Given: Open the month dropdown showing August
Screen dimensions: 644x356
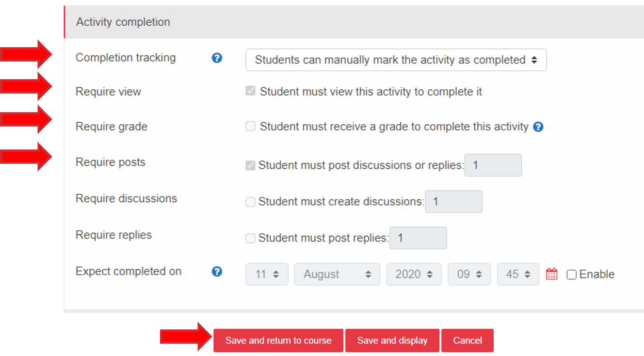Looking at the screenshot, I should (337, 274).
